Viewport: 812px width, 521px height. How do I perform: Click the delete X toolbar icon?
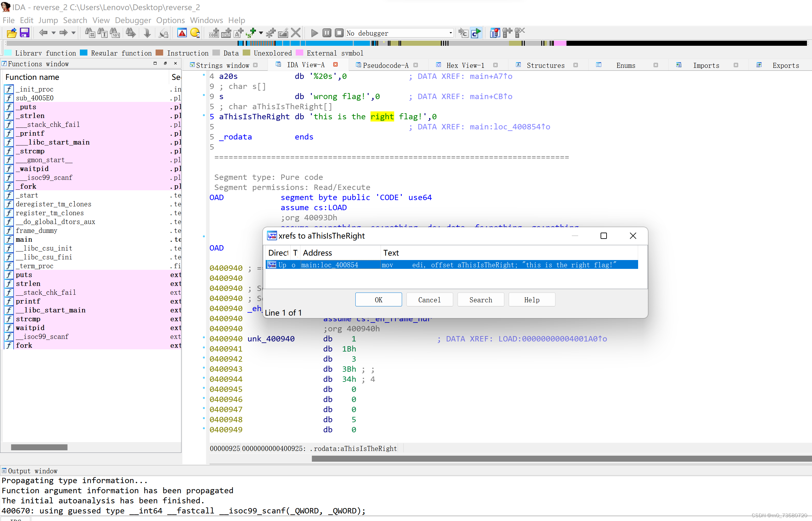tap(296, 33)
